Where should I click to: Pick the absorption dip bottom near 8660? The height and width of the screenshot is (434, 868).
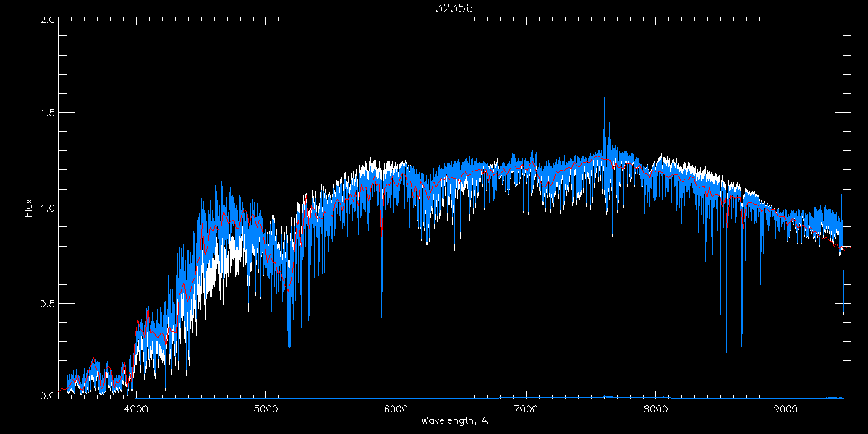pyautogui.click(x=742, y=344)
